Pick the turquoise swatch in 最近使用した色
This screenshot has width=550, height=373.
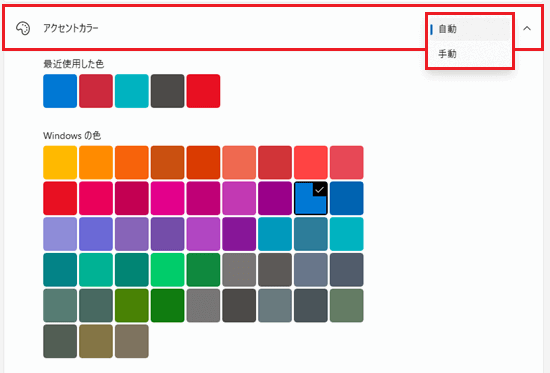(x=132, y=91)
